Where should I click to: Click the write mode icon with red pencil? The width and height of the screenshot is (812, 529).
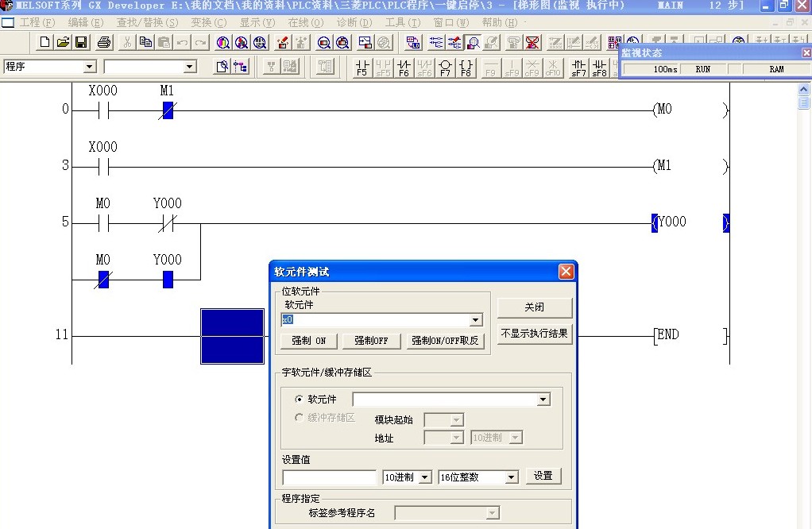click(x=454, y=42)
